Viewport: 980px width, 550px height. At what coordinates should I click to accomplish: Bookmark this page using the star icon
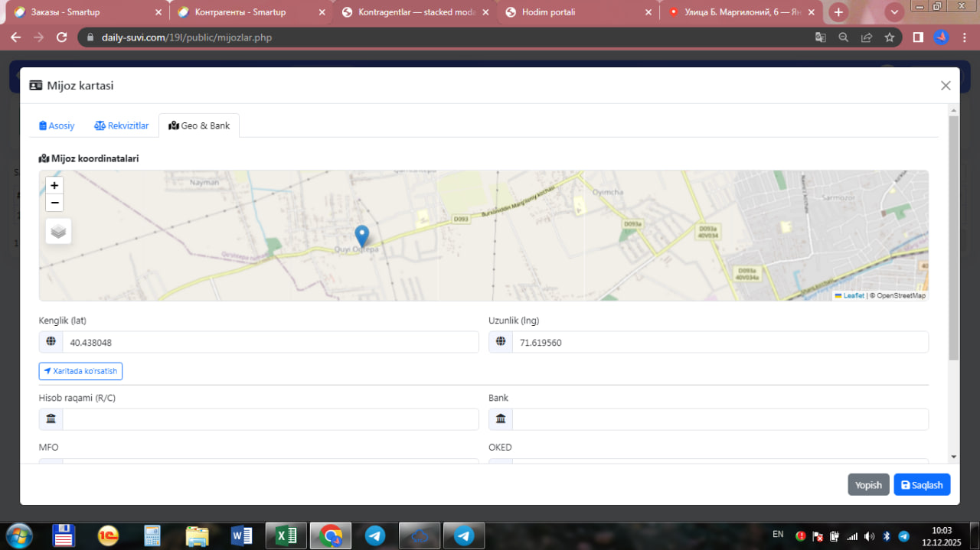889,37
